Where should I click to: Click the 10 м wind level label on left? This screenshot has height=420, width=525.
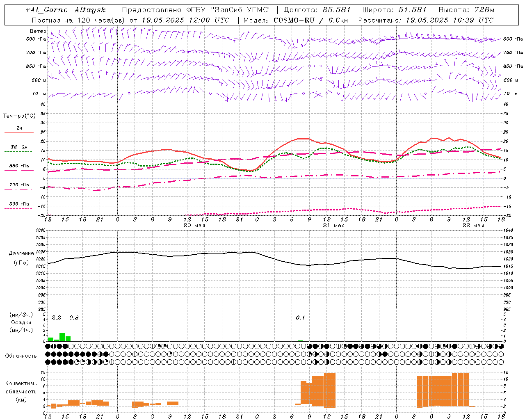39,94
